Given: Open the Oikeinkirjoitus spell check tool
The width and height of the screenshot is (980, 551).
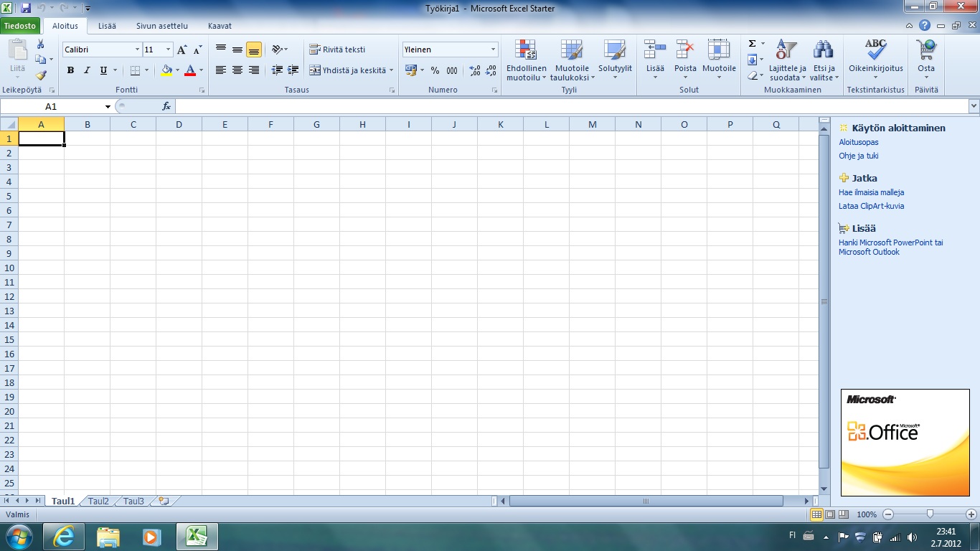Looking at the screenshot, I should [875, 50].
